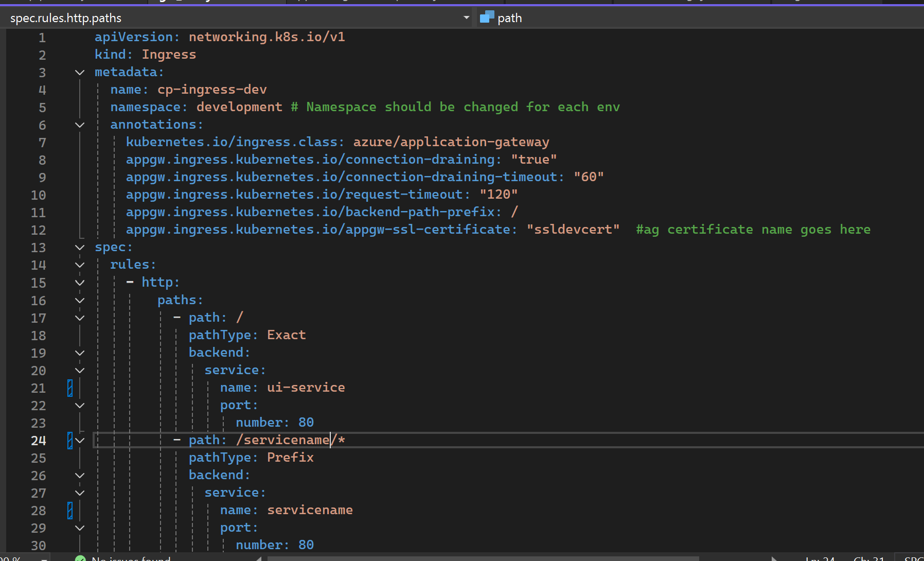Collapse the port block on line 29
Image resolution: width=924 pixels, height=561 pixels.
80,528
